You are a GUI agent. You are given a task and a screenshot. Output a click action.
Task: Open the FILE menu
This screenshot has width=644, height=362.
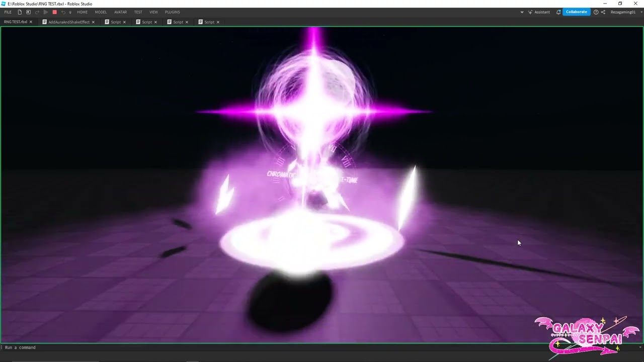click(8, 12)
